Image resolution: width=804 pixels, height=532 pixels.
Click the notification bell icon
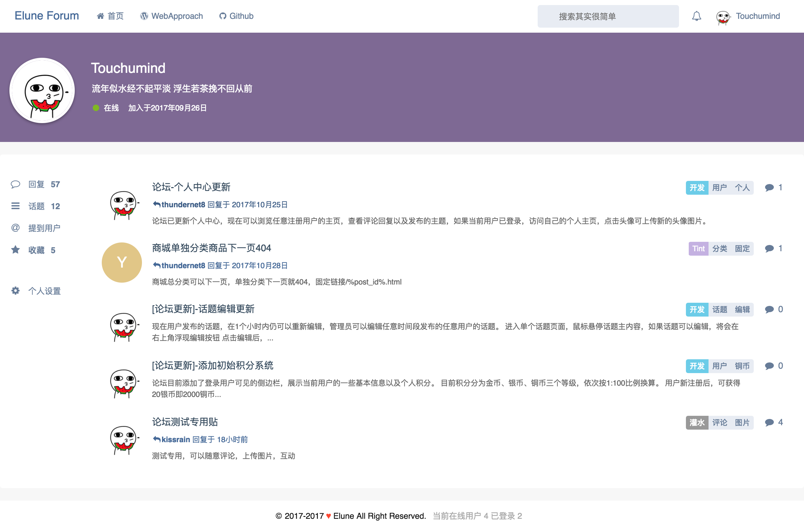tap(697, 16)
